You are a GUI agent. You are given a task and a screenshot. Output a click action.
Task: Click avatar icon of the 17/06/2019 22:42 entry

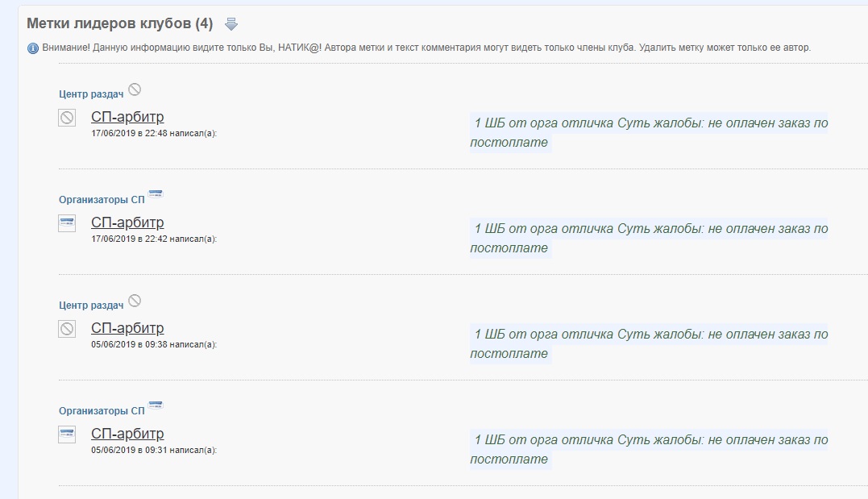[67, 223]
